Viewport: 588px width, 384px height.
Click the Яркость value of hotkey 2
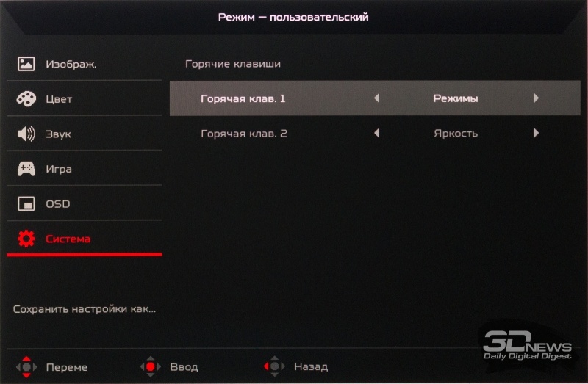(x=456, y=134)
